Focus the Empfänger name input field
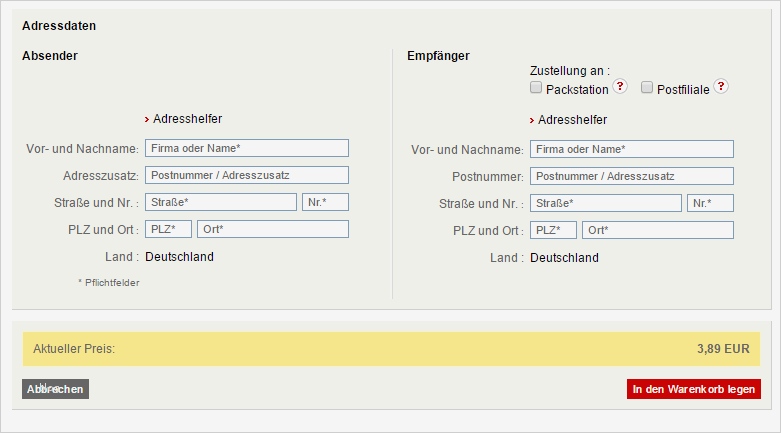Viewport: 781px width, 433px height. point(632,149)
